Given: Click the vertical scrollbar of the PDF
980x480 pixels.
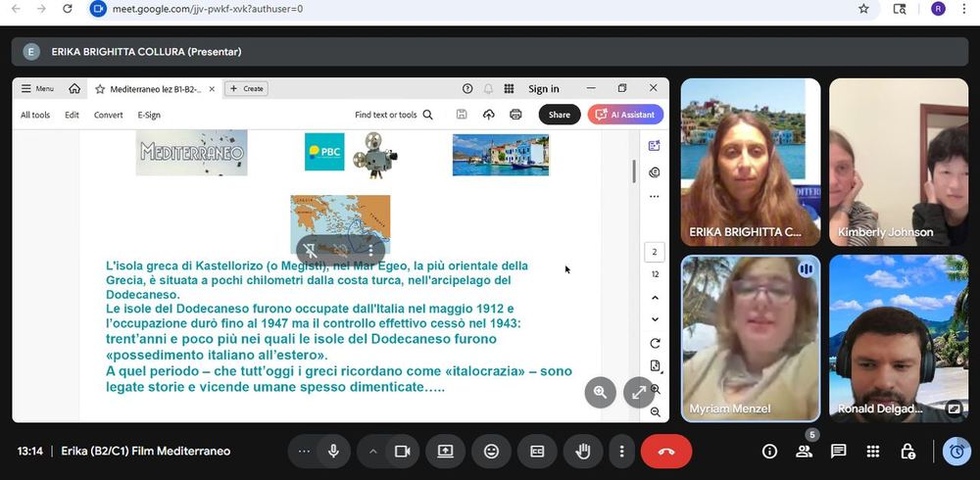Looking at the screenshot, I should click(634, 170).
